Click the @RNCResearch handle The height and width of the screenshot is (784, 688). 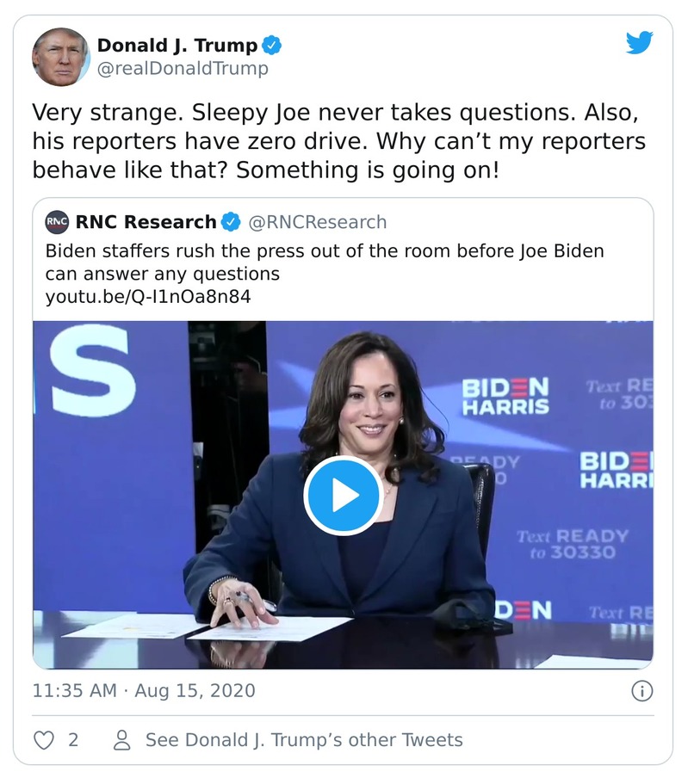click(318, 221)
